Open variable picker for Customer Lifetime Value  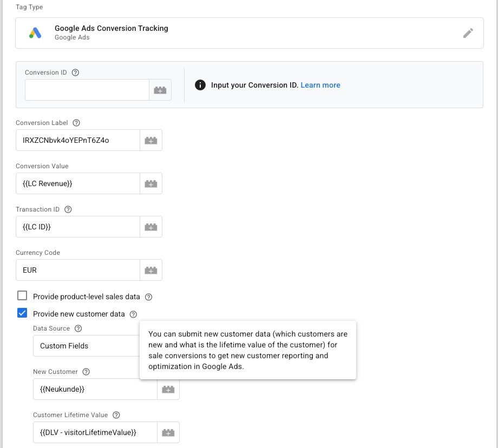click(x=168, y=432)
